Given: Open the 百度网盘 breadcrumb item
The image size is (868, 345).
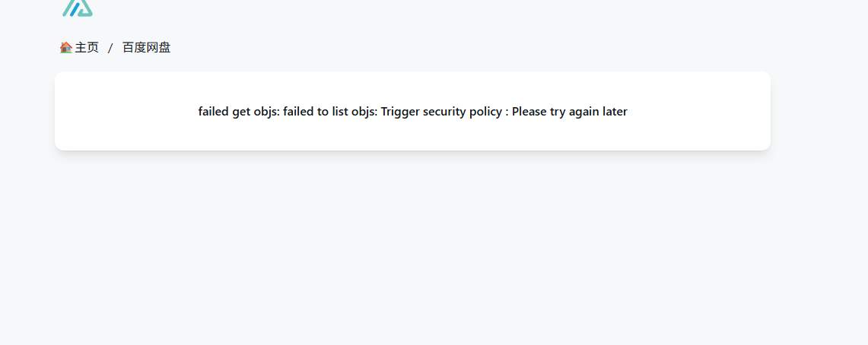Looking at the screenshot, I should click(146, 48).
